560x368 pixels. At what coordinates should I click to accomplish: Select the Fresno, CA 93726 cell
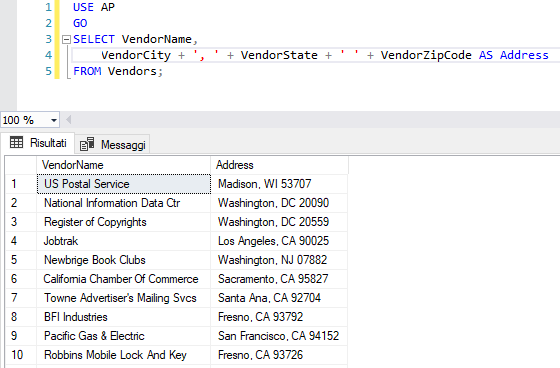point(279,355)
